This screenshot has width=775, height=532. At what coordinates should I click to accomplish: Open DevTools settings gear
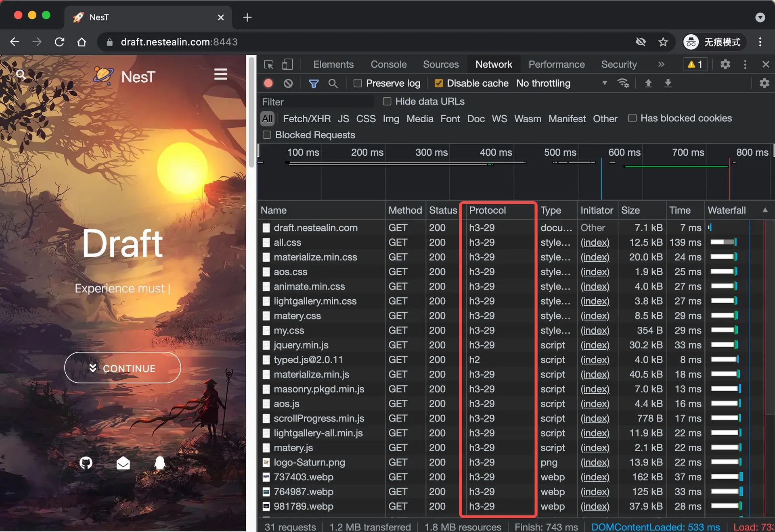pos(725,65)
